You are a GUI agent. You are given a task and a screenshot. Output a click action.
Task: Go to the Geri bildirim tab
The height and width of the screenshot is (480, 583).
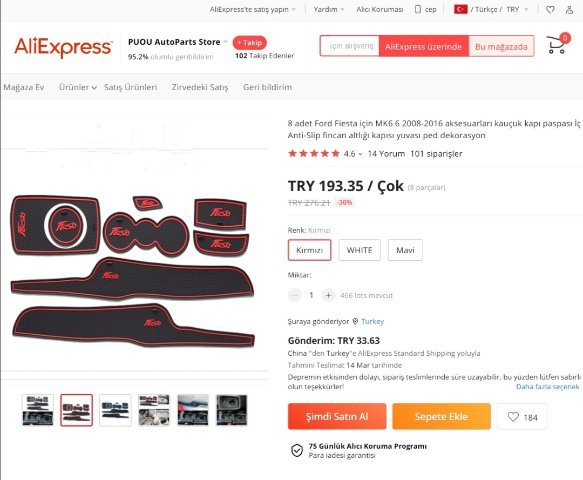[x=267, y=87]
